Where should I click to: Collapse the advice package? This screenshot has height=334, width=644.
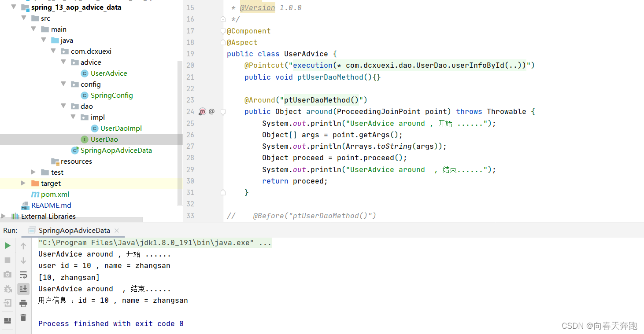click(63, 62)
